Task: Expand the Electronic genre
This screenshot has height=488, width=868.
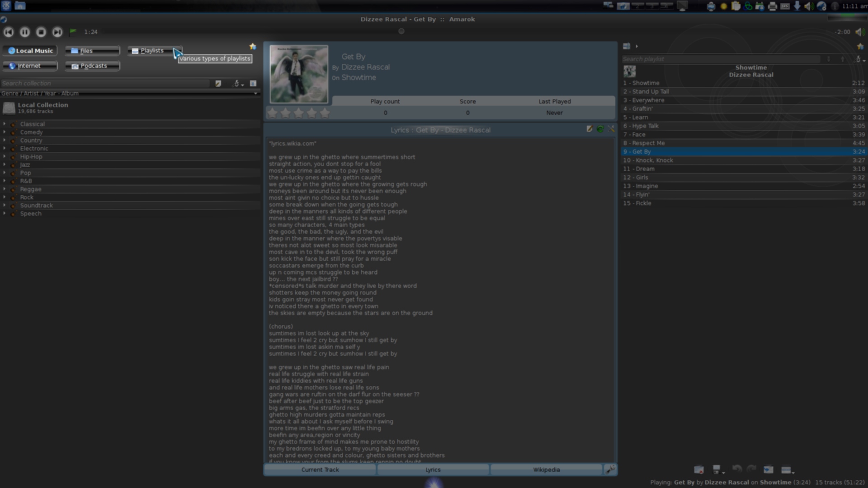Action: [5, 148]
